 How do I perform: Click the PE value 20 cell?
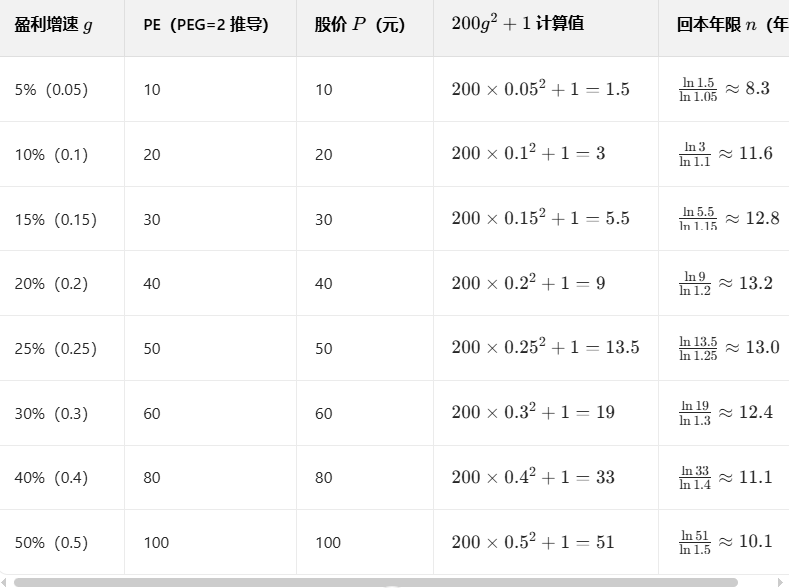coord(152,154)
